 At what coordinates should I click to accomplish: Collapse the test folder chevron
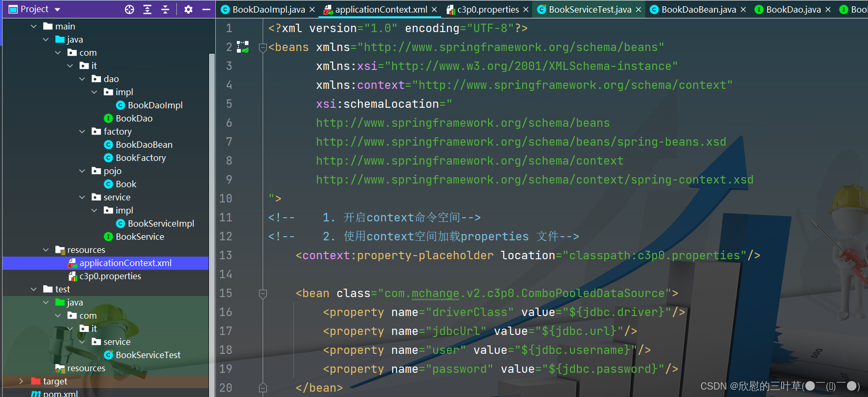34,289
